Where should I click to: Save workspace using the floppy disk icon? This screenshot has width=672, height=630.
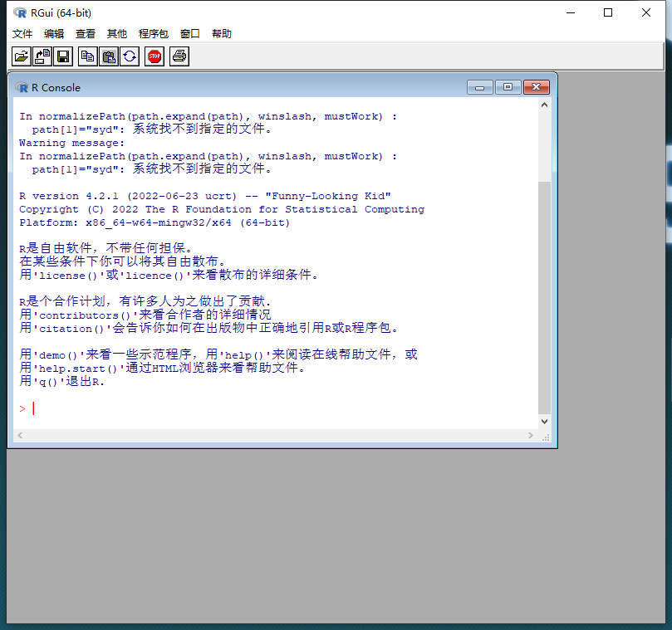pyautogui.click(x=63, y=56)
